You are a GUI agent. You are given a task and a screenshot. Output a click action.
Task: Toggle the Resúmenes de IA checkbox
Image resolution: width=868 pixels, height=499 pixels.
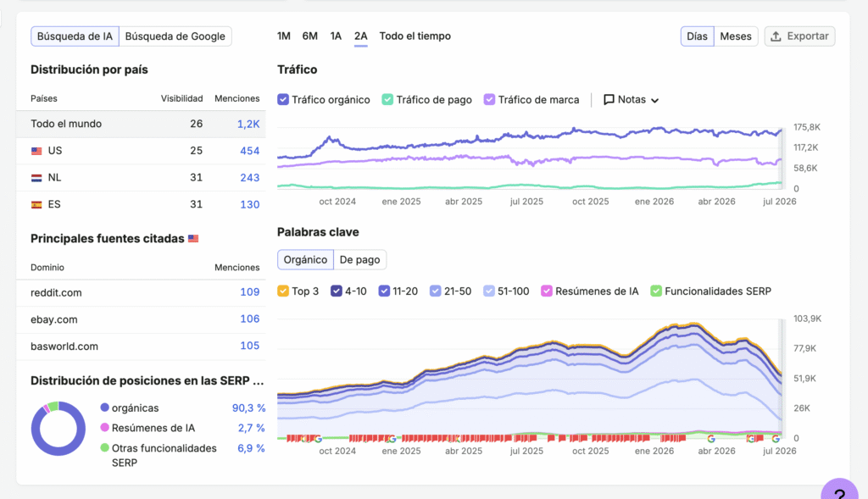click(547, 291)
